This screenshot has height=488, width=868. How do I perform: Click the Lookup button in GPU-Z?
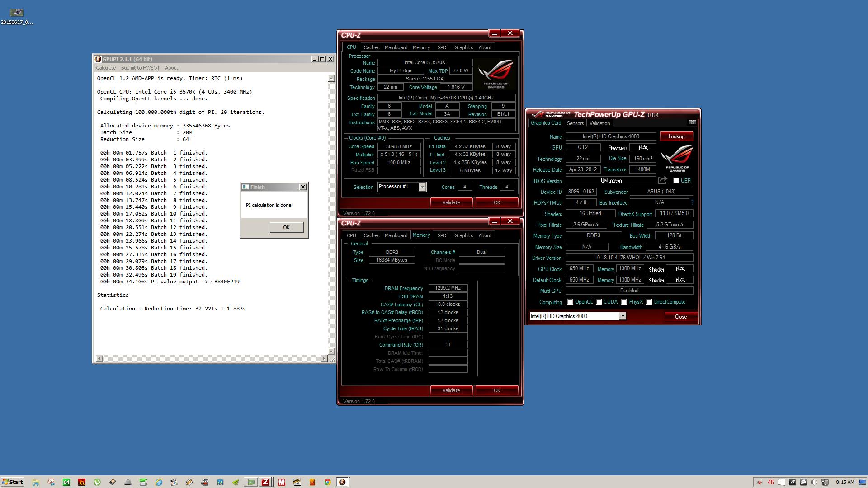(676, 136)
